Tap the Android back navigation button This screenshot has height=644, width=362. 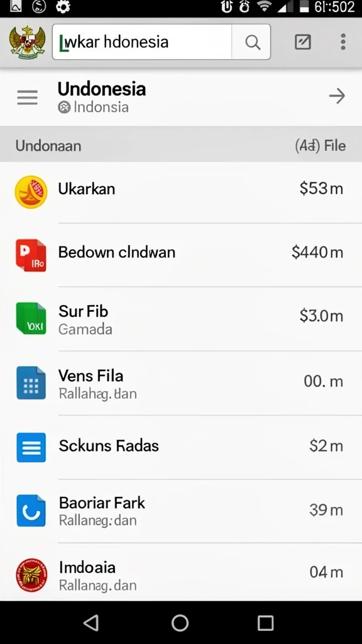tap(91, 623)
